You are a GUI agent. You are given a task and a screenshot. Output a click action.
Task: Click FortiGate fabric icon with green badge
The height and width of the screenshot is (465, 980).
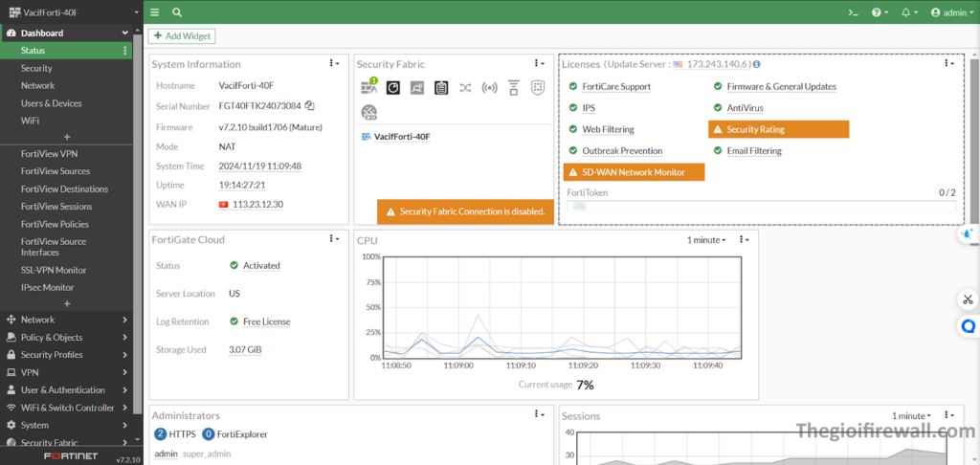(369, 87)
